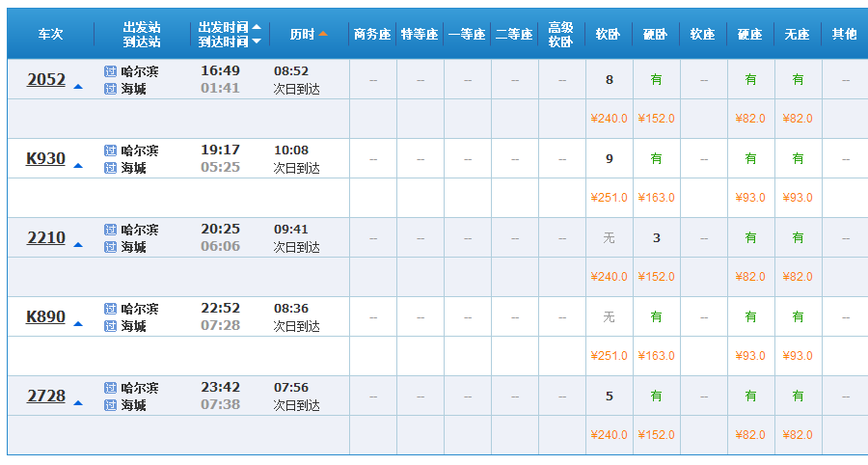
Task: Expand stop list arrow beside train 2210
Action: pyautogui.click(x=78, y=245)
